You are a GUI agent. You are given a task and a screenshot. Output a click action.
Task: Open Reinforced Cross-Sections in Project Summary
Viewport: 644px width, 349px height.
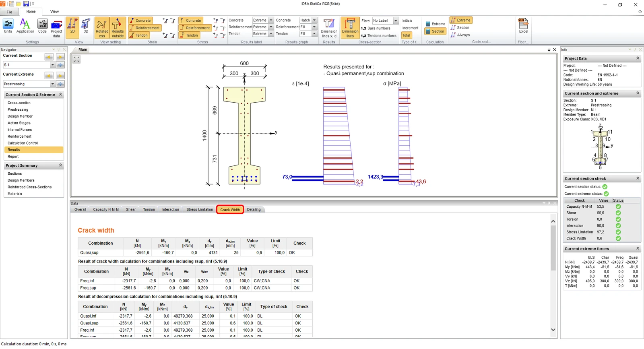(x=30, y=187)
